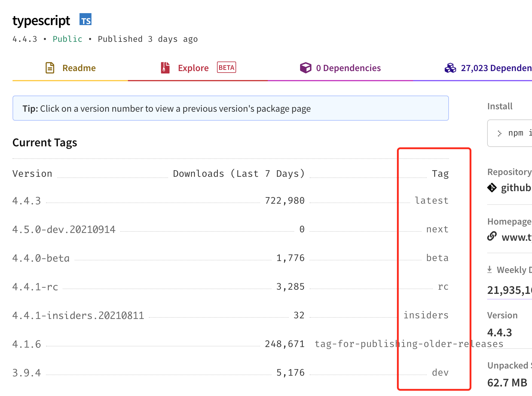Screen dimensions: 532x396
Task: Click the Explore zip file icon
Action: (x=165, y=68)
